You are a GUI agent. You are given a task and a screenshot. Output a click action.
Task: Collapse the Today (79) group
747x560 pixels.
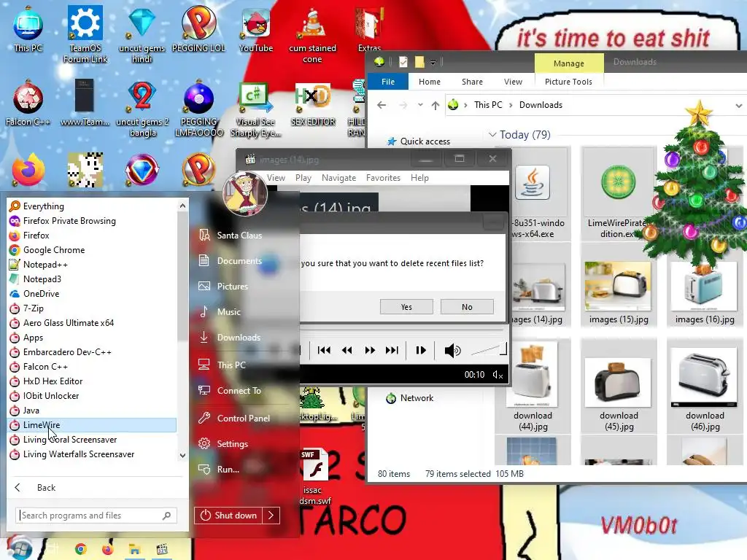pyautogui.click(x=492, y=135)
